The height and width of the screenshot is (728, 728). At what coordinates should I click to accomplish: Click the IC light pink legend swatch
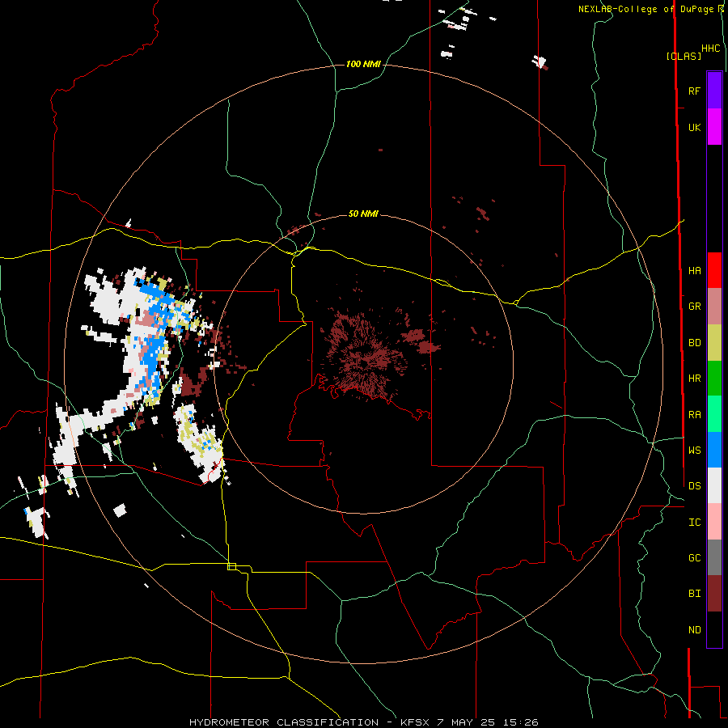(x=714, y=522)
